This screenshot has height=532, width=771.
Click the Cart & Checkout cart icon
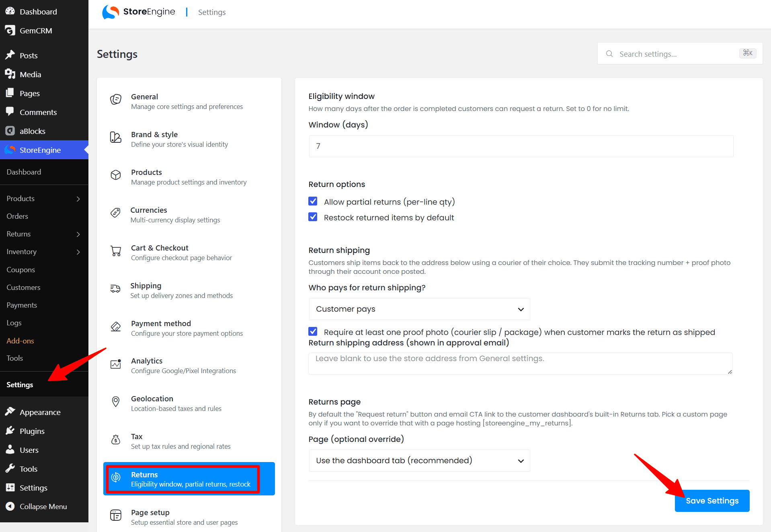116,251
